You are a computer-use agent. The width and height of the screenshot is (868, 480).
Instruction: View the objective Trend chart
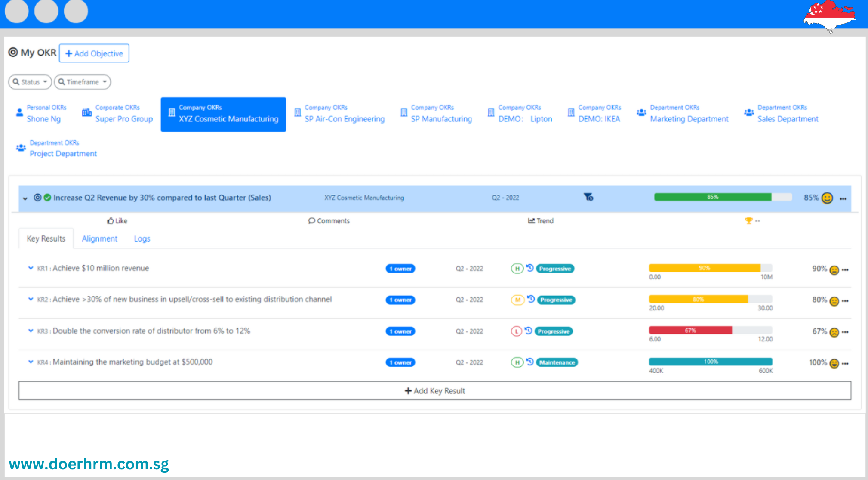click(541, 221)
